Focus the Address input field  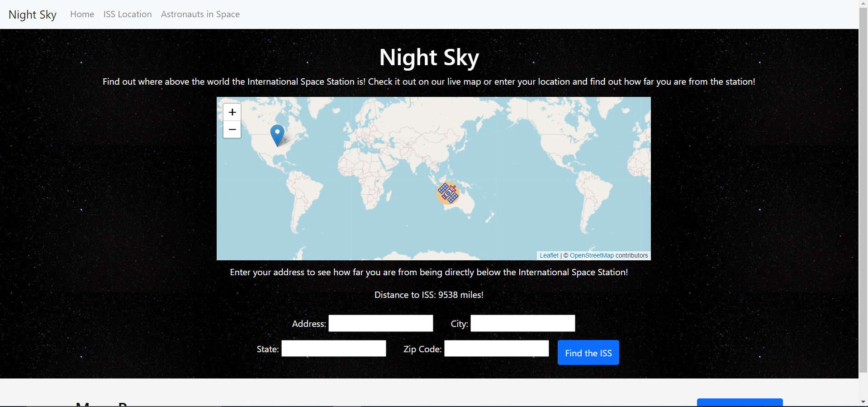(381, 323)
